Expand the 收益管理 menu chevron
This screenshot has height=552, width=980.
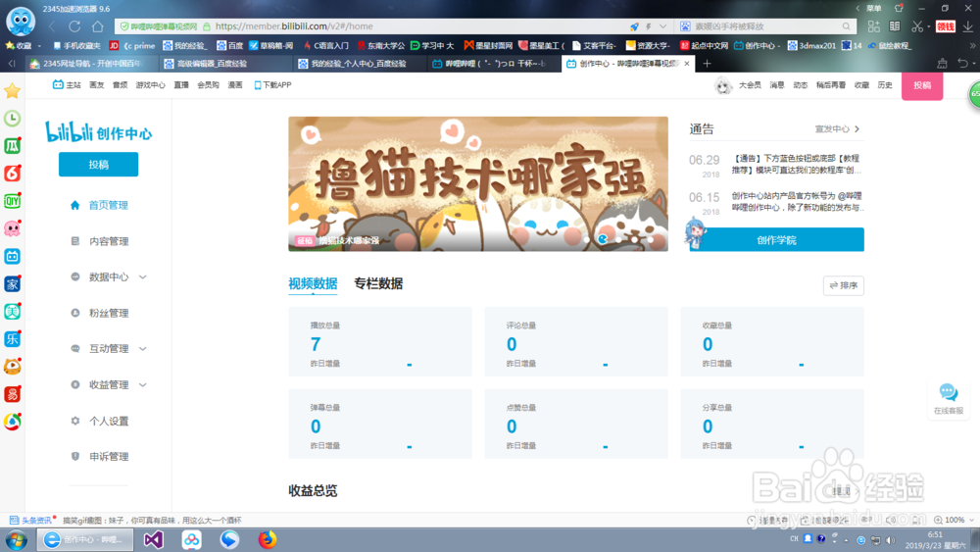click(x=142, y=385)
